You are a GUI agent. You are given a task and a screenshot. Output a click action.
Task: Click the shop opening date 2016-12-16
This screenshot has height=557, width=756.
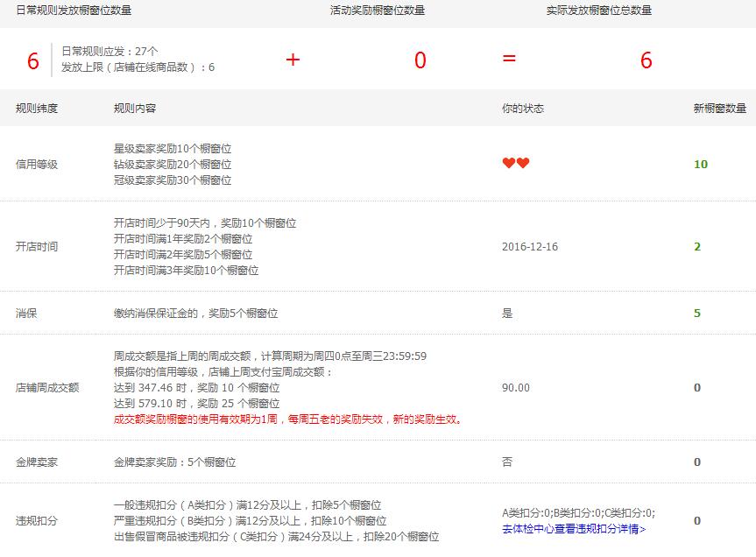click(530, 247)
